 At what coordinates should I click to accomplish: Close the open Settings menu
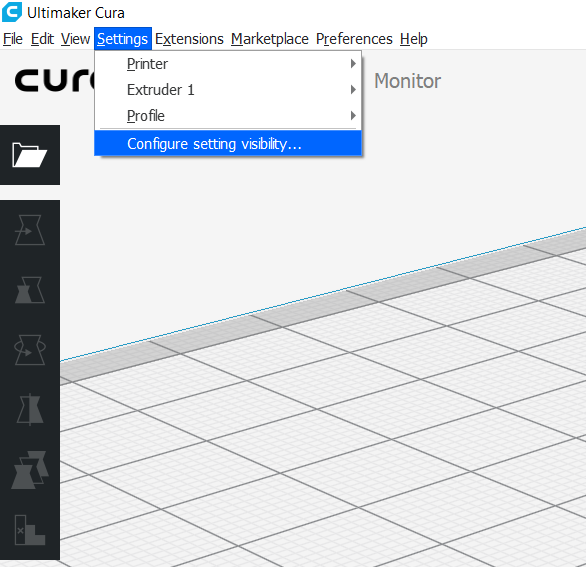click(x=123, y=39)
